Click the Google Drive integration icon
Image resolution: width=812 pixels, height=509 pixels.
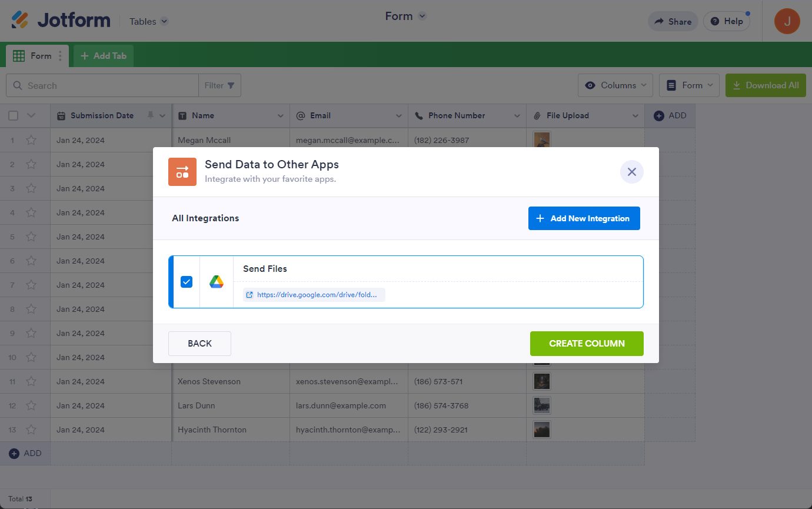coord(217,282)
